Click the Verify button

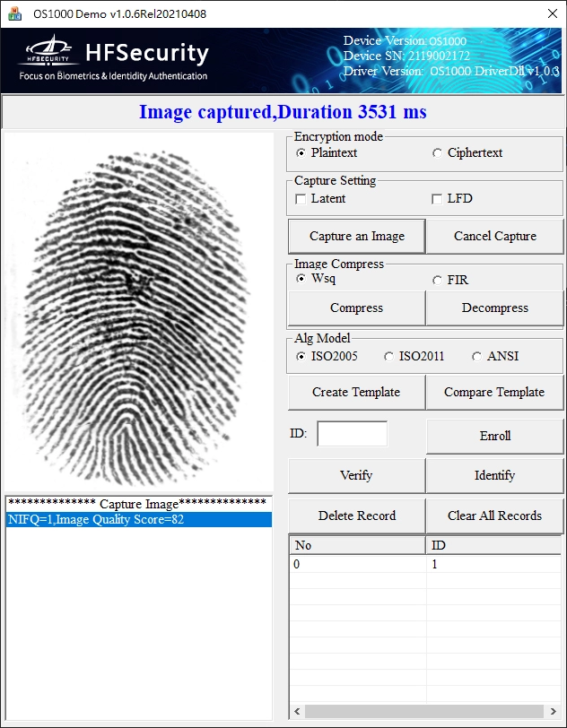(x=356, y=475)
